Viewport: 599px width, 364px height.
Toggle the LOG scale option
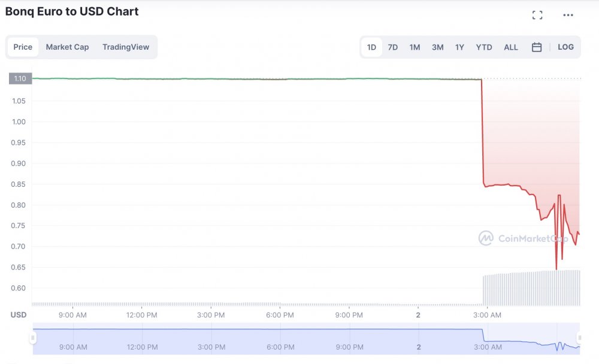566,47
